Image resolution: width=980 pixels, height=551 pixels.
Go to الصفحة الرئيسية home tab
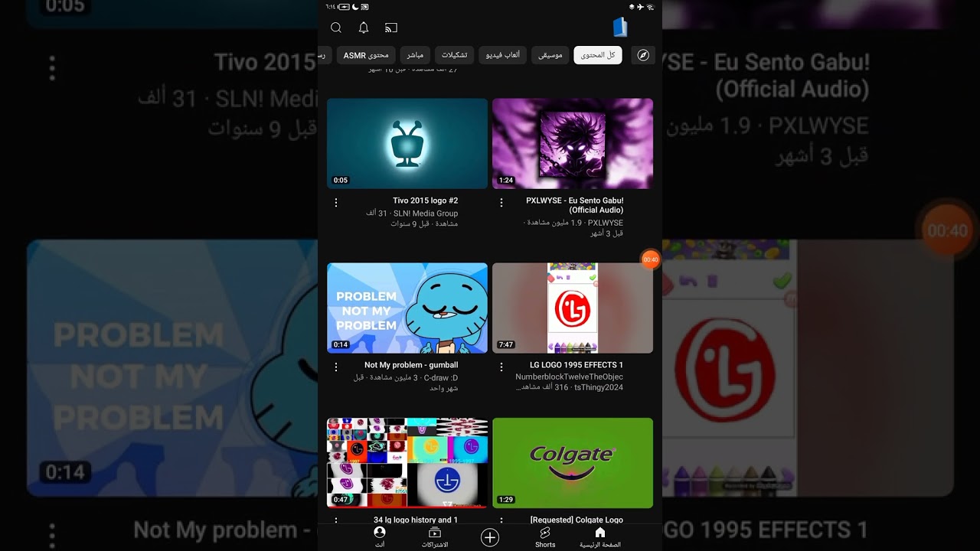[600, 537]
